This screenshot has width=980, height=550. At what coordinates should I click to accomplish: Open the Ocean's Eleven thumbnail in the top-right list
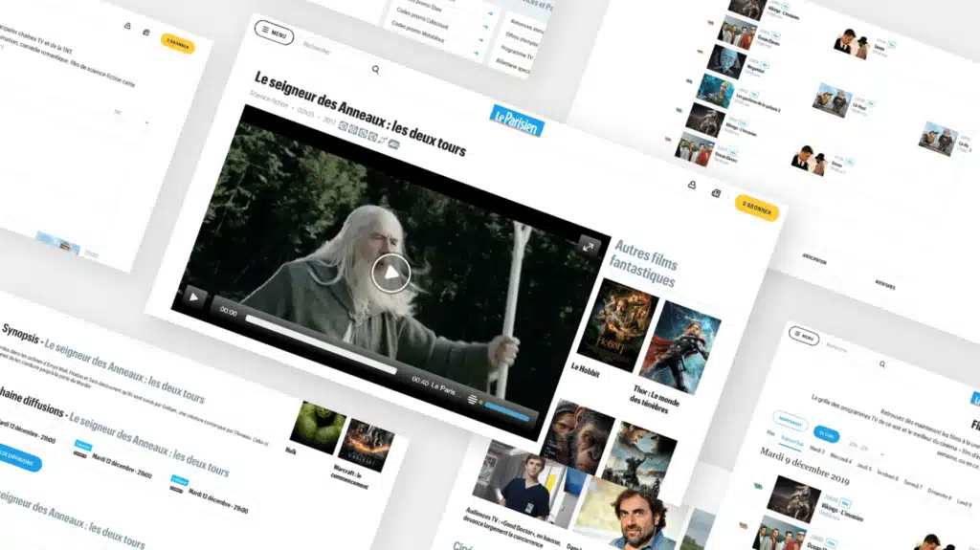737,32
